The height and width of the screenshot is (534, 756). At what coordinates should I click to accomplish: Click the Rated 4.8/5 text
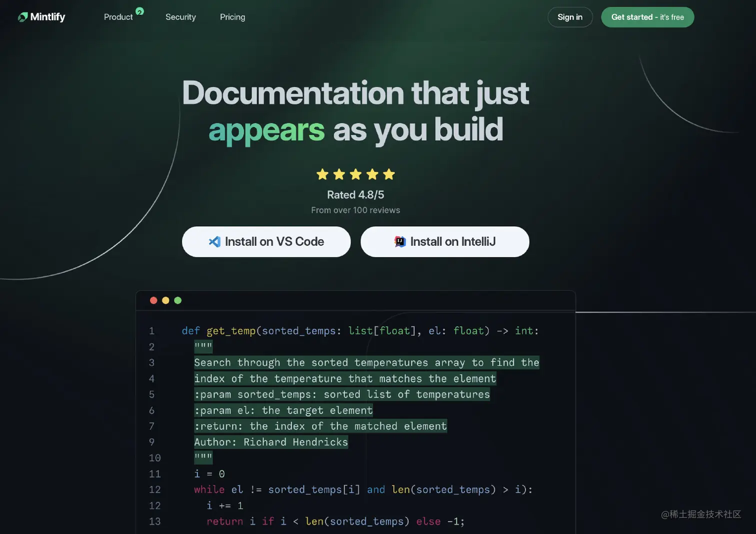tap(355, 195)
